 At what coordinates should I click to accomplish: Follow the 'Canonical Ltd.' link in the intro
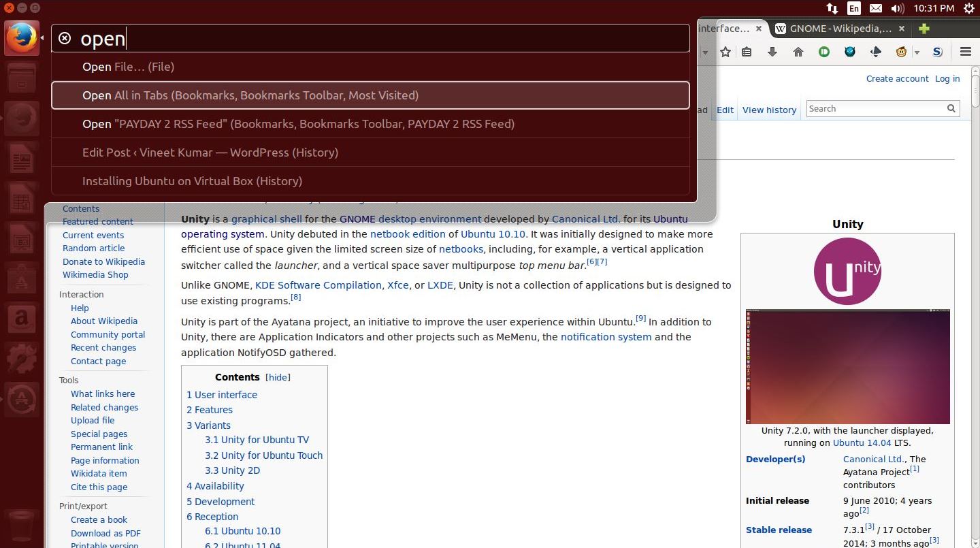pos(585,219)
